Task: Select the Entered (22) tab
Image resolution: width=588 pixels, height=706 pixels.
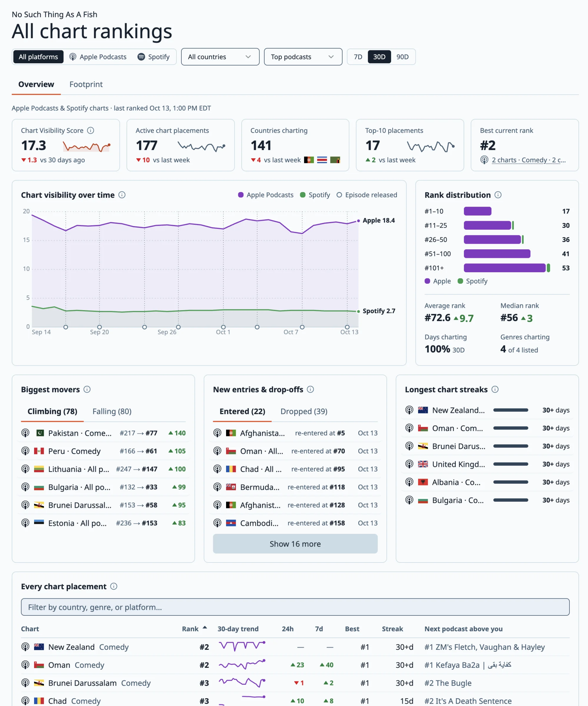Action: tap(242, 411)
